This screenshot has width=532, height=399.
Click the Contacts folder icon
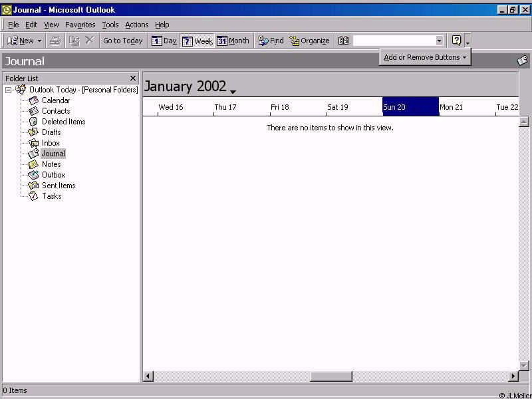[33, 111]
